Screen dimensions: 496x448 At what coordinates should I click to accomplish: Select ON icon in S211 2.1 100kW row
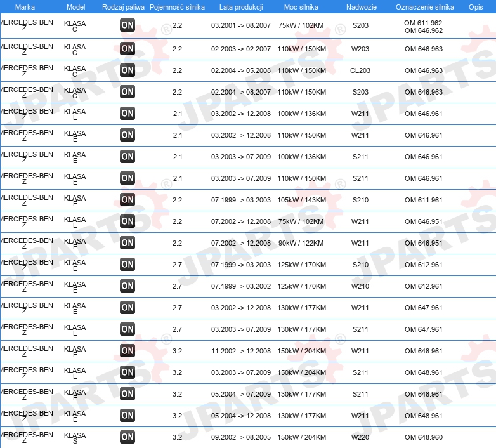(127, 157)
